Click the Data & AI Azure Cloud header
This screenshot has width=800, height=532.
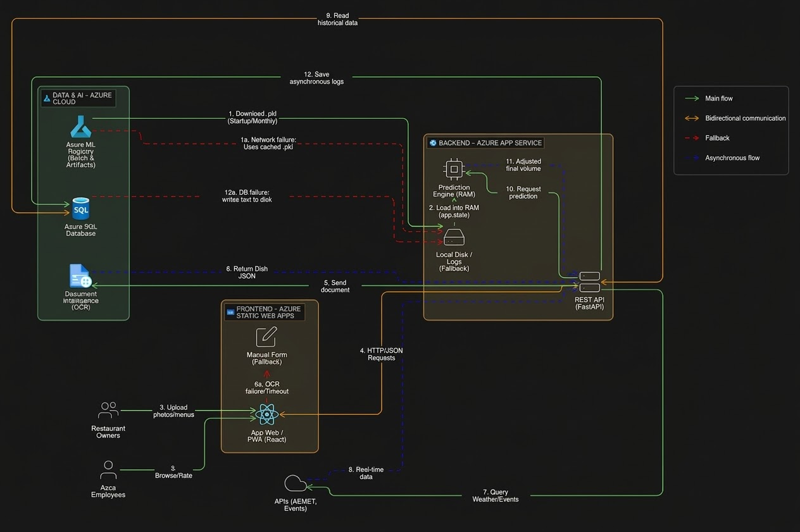pos(77,98)
